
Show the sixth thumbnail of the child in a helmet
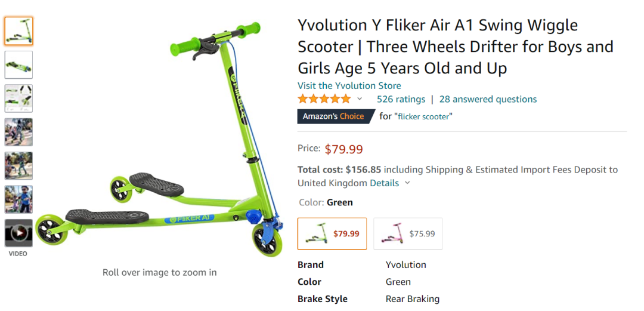coord(18,199)
